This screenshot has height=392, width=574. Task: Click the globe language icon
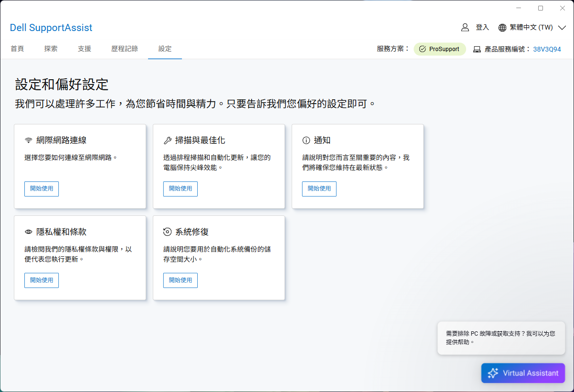pyautogui.click(x=502, y=27)
